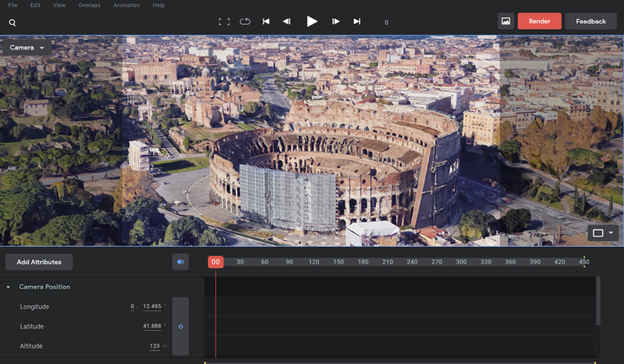The height and width of the screenshot is (364, 624).
Task: Open the Overlays menu
Action: tap(89, 5)
